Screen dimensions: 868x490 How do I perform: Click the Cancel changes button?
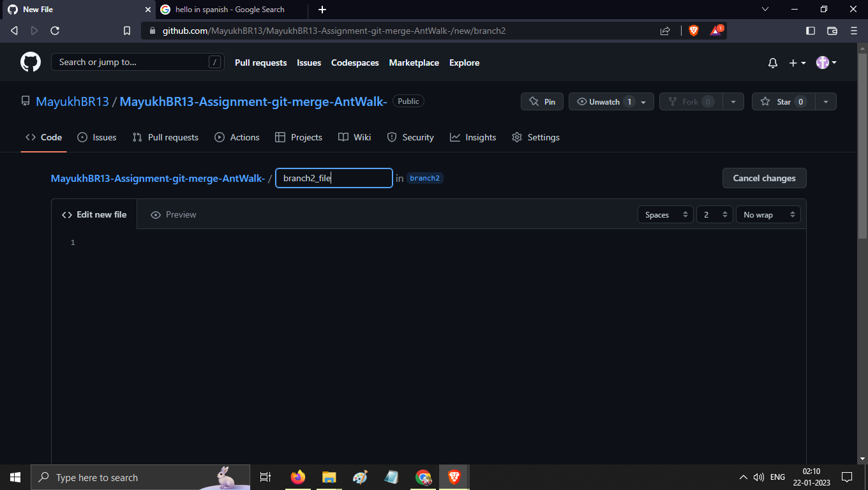tap(764, 178)
